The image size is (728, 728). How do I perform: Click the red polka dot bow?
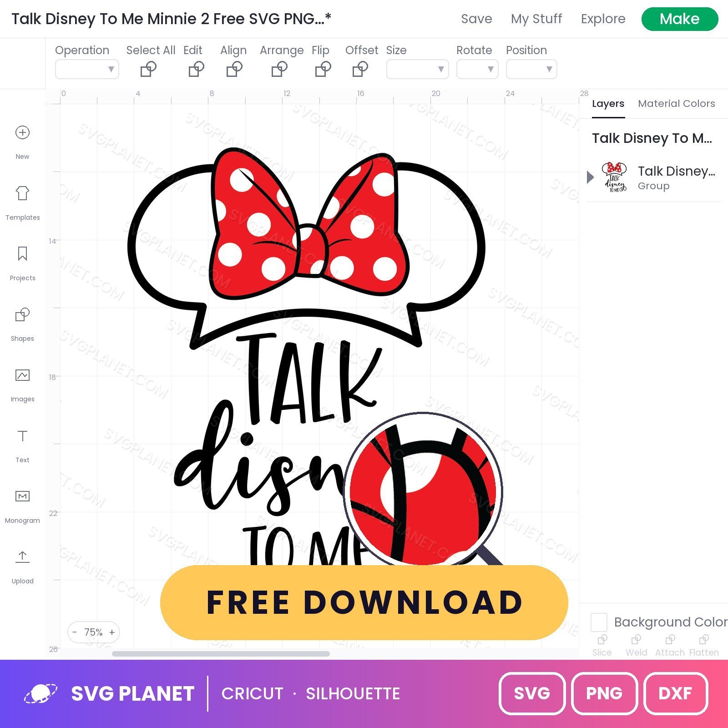tap(309, 223)
